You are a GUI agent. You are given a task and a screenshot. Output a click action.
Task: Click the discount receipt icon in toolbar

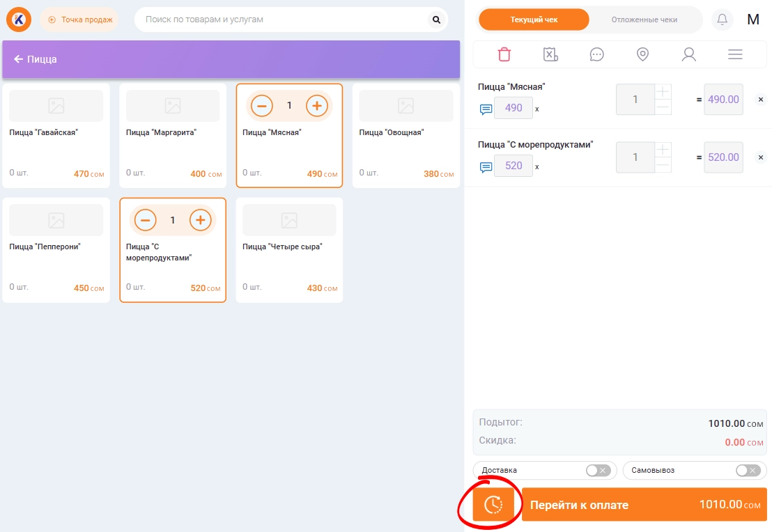(x=550, y=54)
